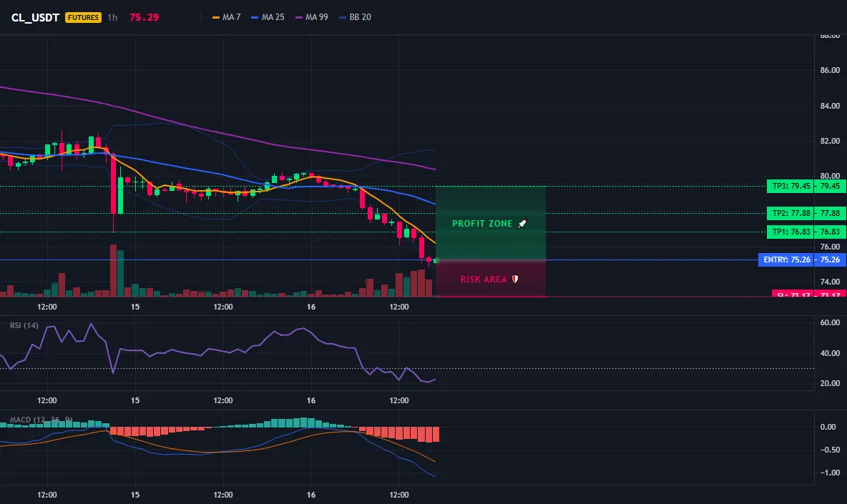This screenshot has height=504, width=847.
Task: Click the tall volume bar before date 15
Action: click(x=114, y=270)
